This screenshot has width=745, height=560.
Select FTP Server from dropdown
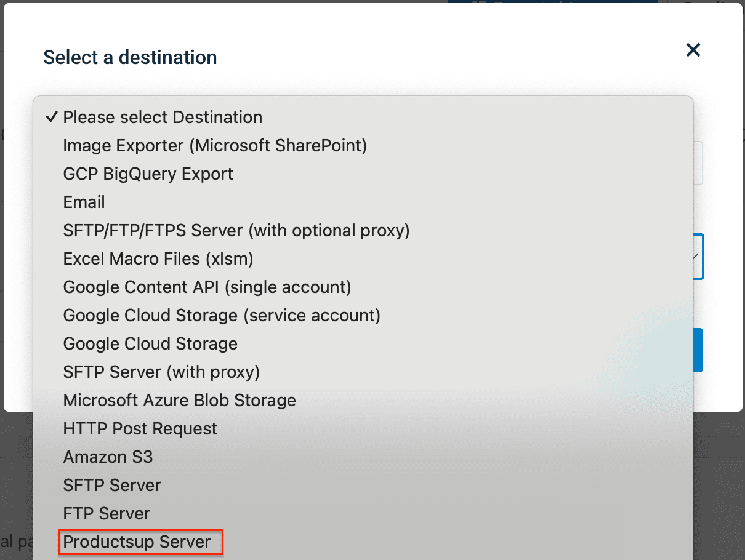click(107, 514)
